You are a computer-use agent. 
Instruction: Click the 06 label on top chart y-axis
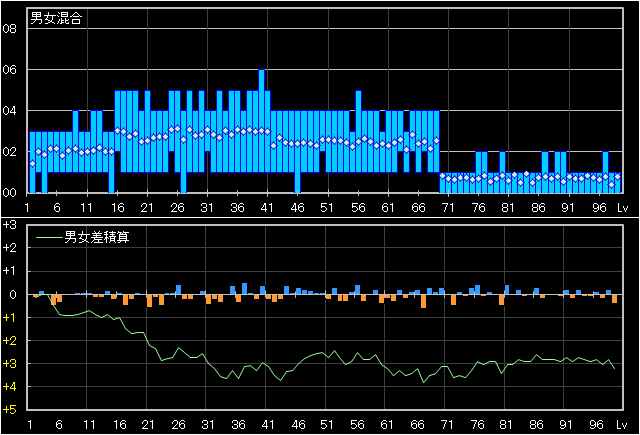(x=9, y=70)
